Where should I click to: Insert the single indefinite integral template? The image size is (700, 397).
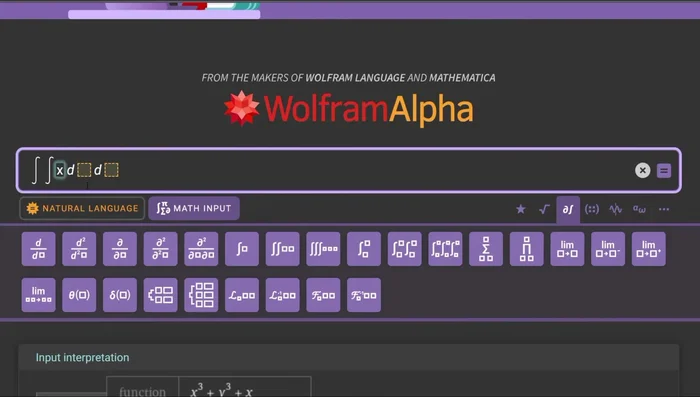pos(242,249)
